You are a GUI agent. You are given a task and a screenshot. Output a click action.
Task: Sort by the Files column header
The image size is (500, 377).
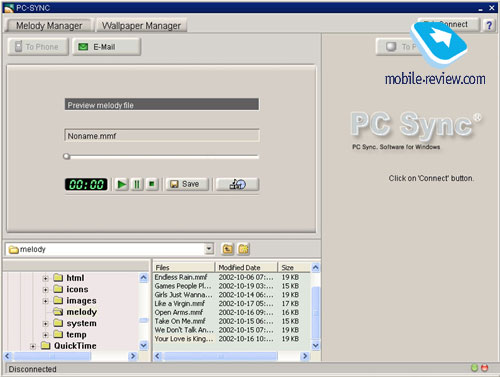pyautogui.click(x=184, y=267)
